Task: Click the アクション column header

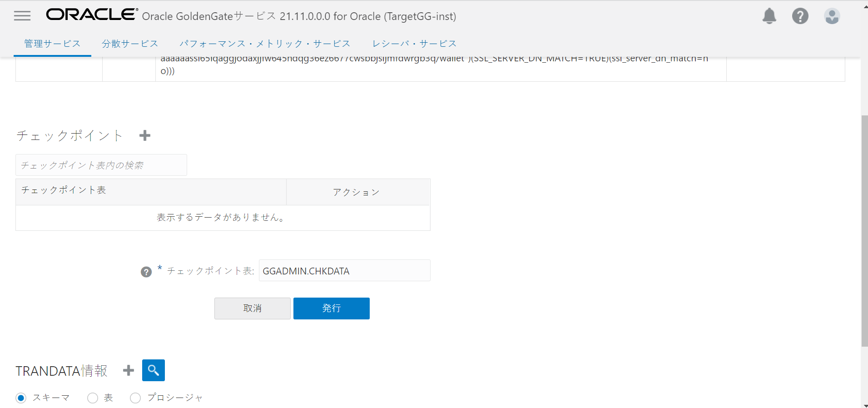Action: click(358, 192)
